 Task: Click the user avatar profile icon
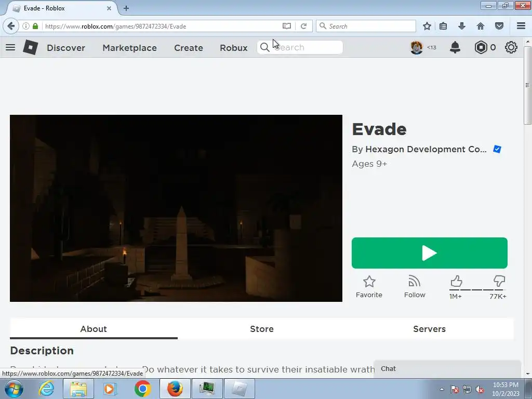pos(416,47)
